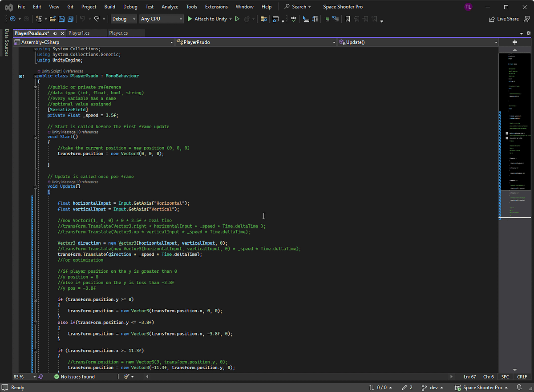The height and width of the screenshot is (392, 534).
Task: Click the Toggle Bookmark icon
Action: (348, 19)
